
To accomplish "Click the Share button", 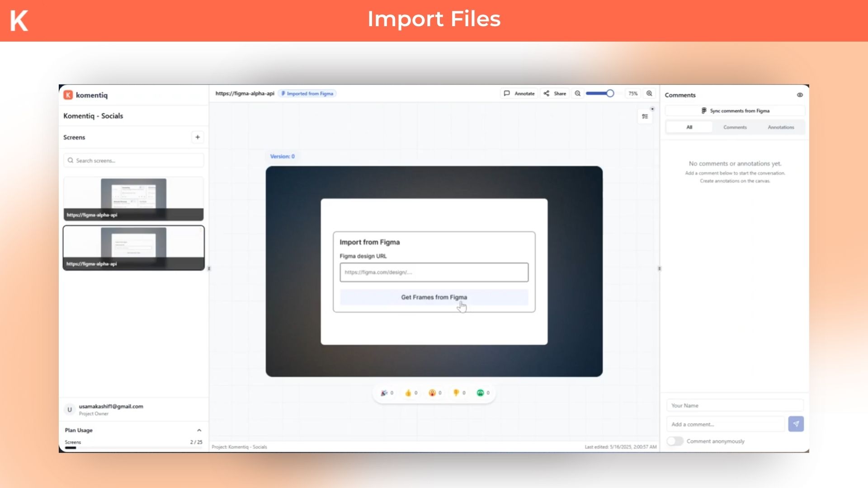I will tap(555, 94).
